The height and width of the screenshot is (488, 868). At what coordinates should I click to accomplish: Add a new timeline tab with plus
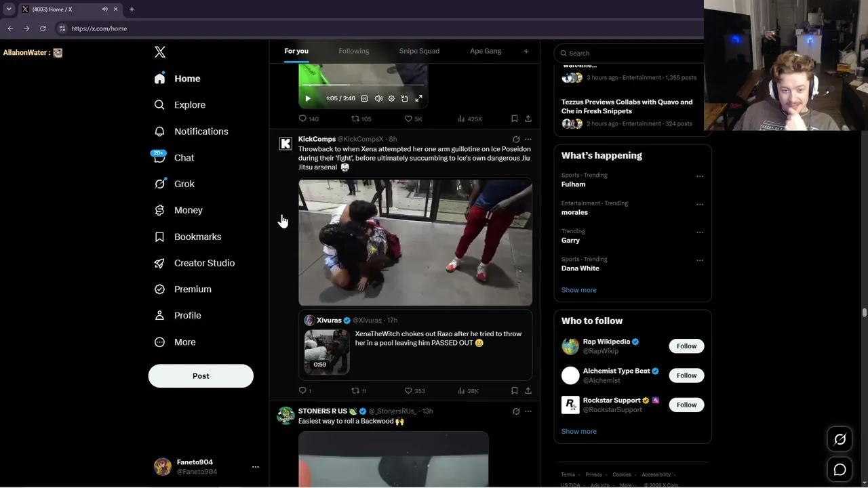[526, 52]
